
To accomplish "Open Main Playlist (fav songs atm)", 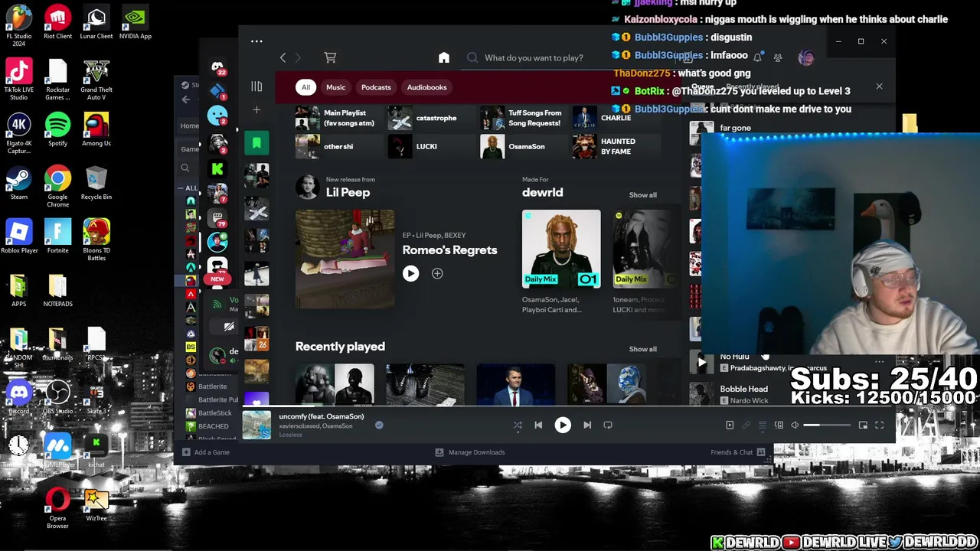I will [x=339, y=118].
